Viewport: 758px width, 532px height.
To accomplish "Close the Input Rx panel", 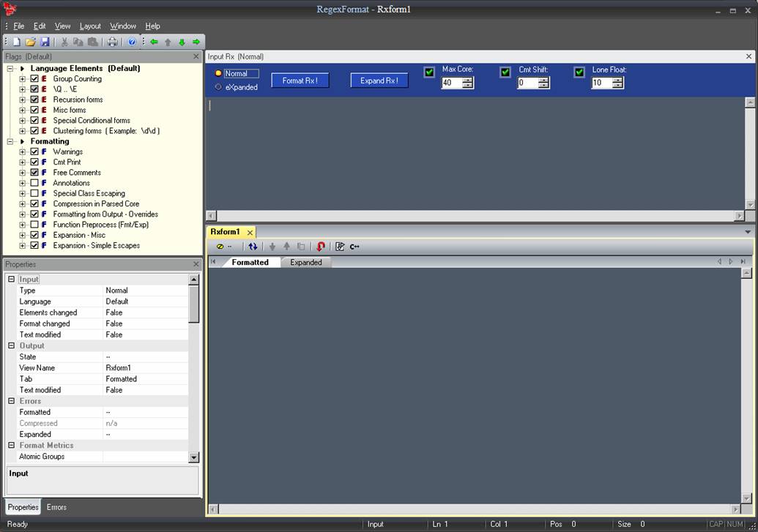I will tap(748, 56).
